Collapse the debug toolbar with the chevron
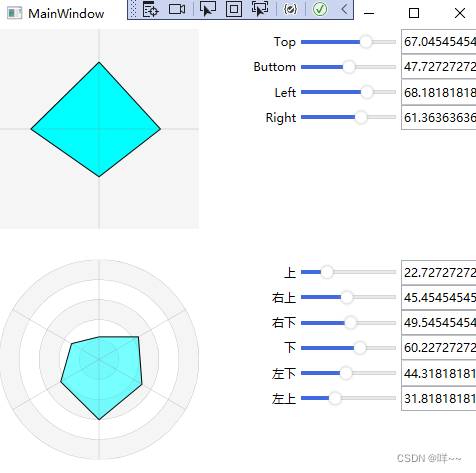This screenshot has width=476, height=473. point(345,9)
